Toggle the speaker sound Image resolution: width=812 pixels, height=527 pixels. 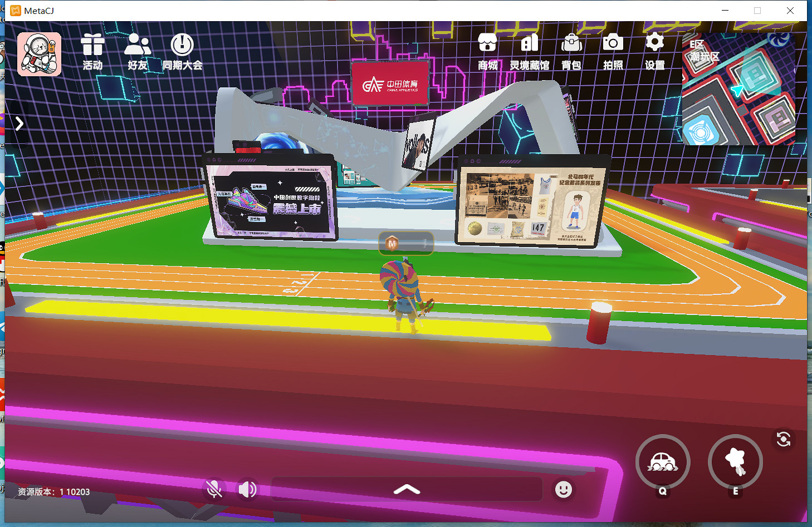click(x=247, y=489)
